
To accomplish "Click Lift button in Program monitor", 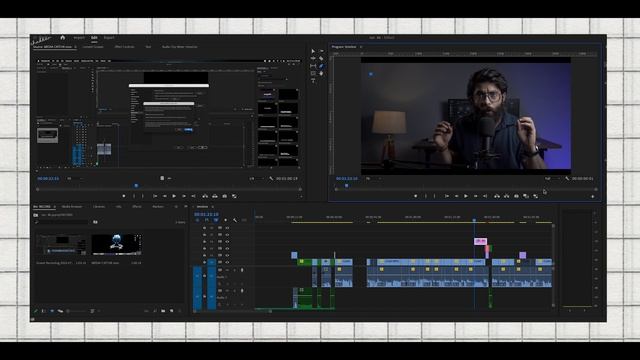I will coord(497,196).
